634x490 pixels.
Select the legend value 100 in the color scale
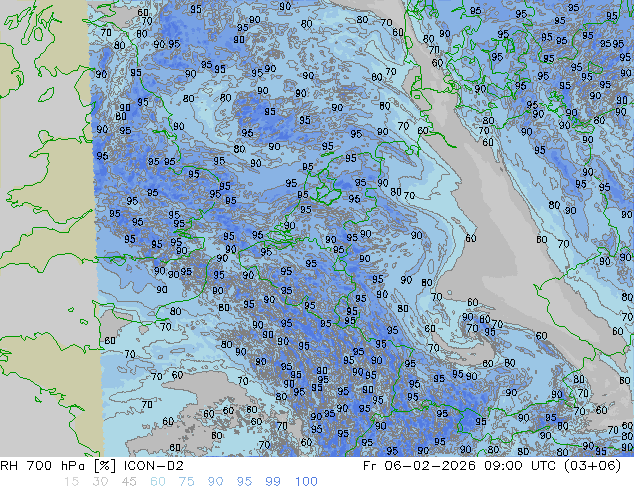click(306, 482)
